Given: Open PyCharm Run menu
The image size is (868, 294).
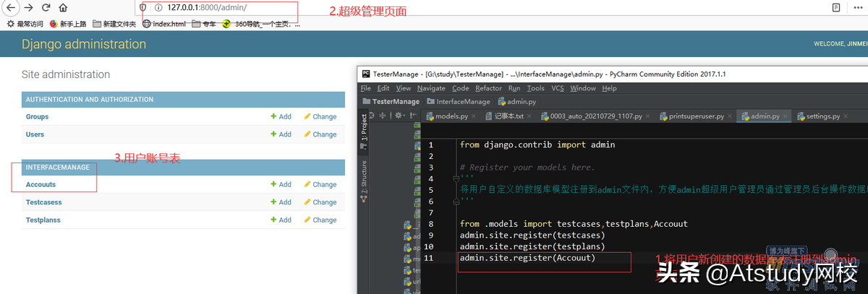Looking at the screenshot, I should pos(514,88).
